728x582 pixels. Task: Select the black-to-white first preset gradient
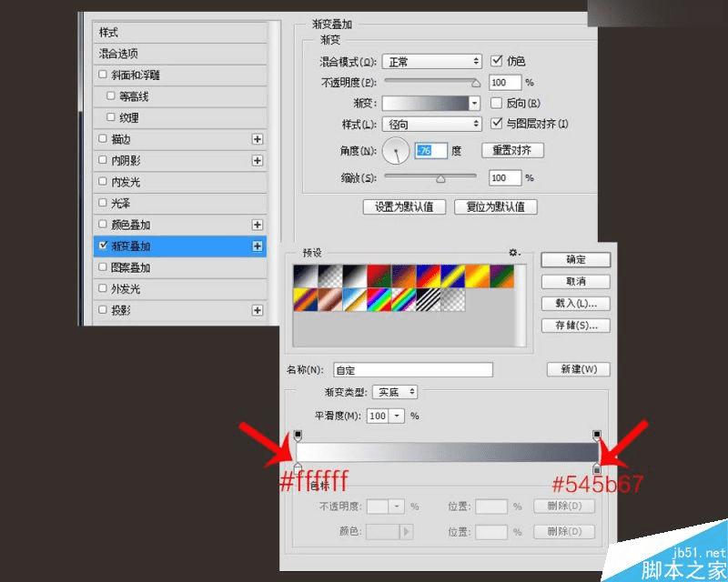[x=306, y=276]
